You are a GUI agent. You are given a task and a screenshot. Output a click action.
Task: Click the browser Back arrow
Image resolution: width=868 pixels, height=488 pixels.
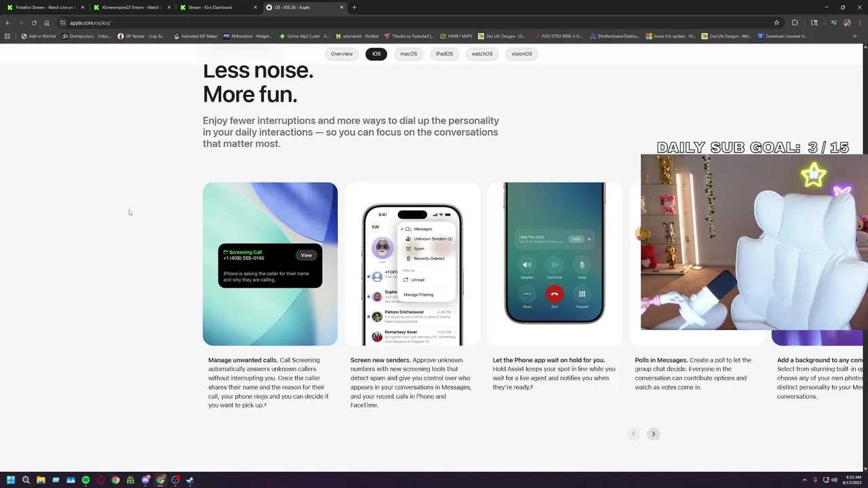(8, 22)
